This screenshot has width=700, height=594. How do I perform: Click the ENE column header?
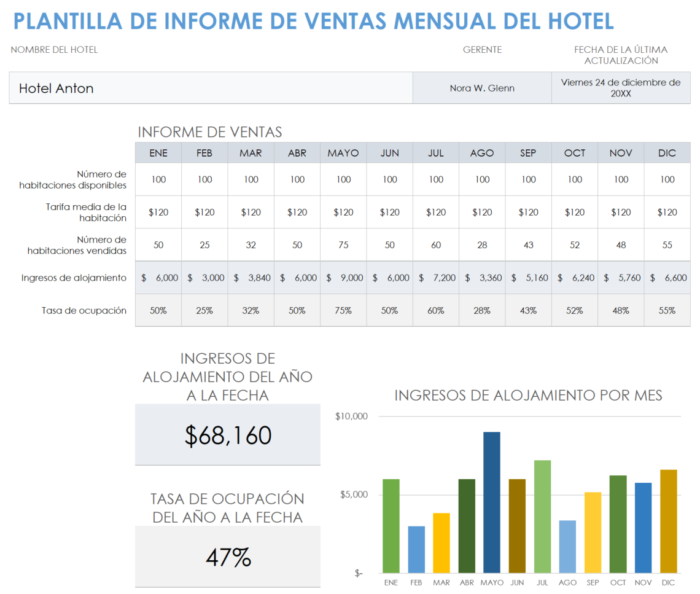(x=158, y=152)
